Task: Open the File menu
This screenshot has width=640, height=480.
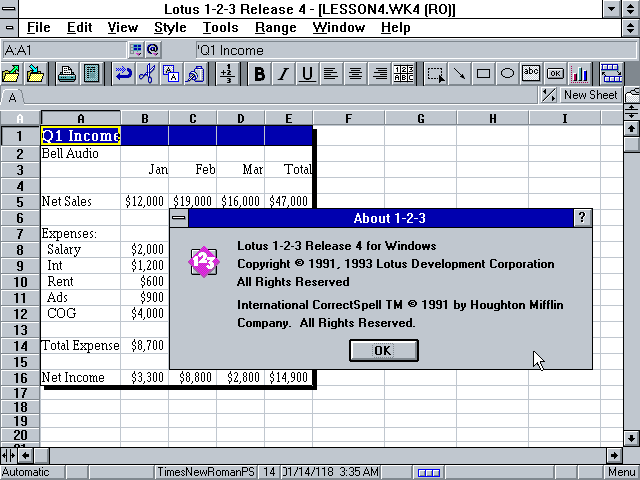Action: [x=39, y=28]
